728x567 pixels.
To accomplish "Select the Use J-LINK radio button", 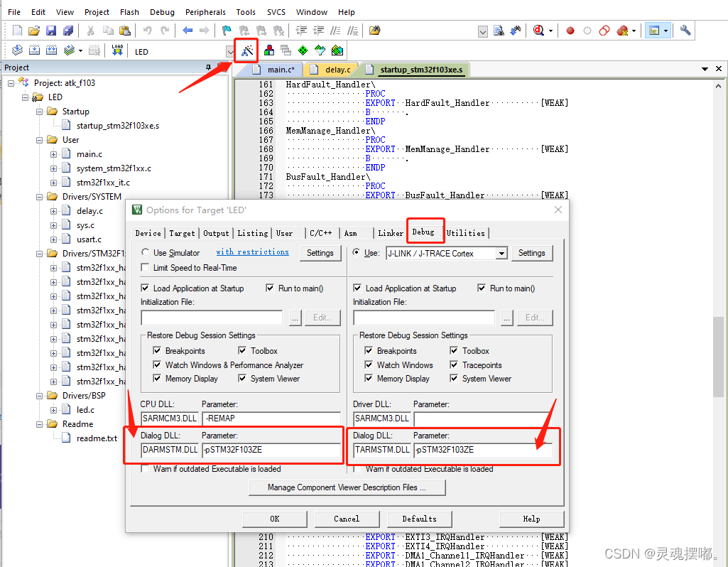I will 356,253.
